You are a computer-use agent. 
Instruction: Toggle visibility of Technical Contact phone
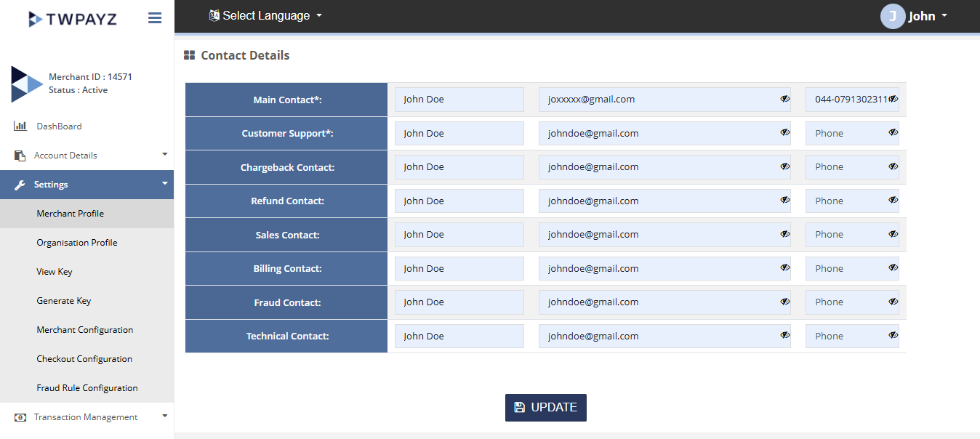tap(893, 336)
